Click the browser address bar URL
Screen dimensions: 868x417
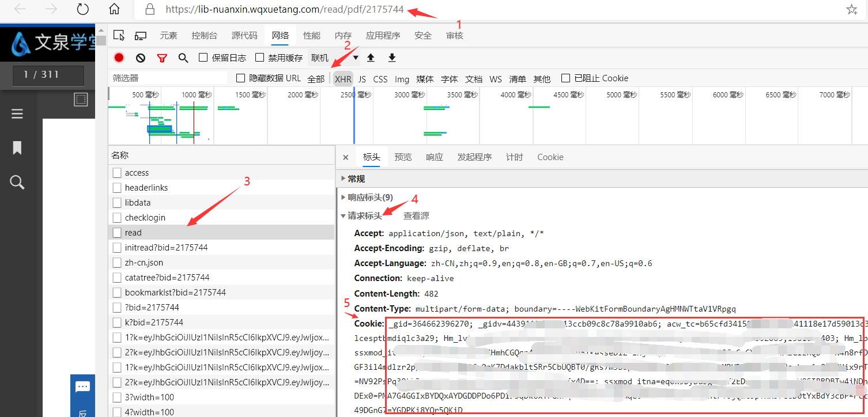click(x=285, y=9)
